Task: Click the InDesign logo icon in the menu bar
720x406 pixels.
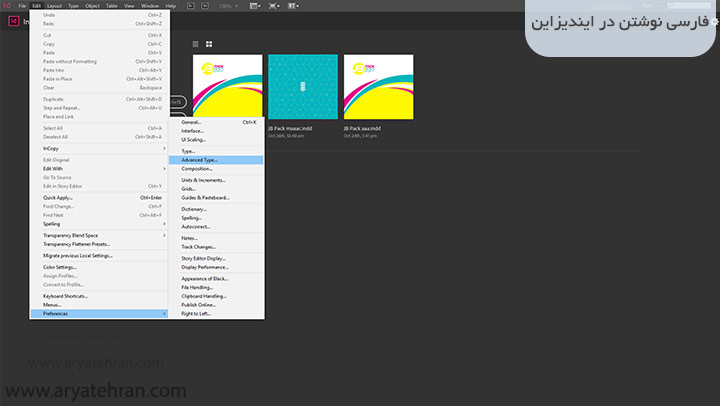Action: (7, 6)
